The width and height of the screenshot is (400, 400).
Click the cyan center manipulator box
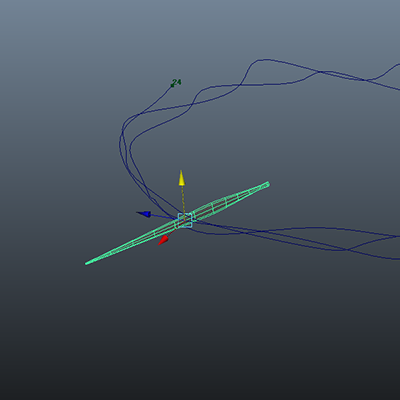point(185,220)
